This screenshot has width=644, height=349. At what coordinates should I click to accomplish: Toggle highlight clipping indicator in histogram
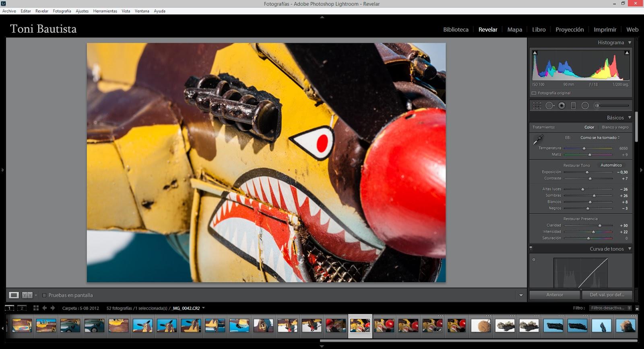click(x=627, y=53)
